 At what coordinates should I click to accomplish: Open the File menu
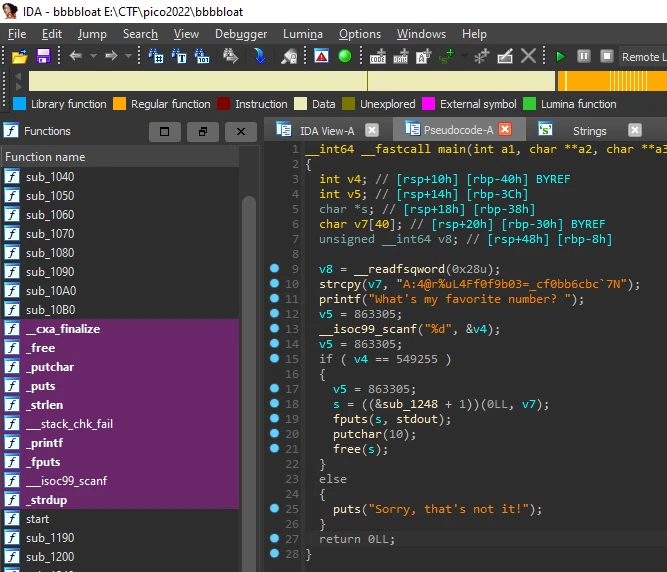point(17,34)
